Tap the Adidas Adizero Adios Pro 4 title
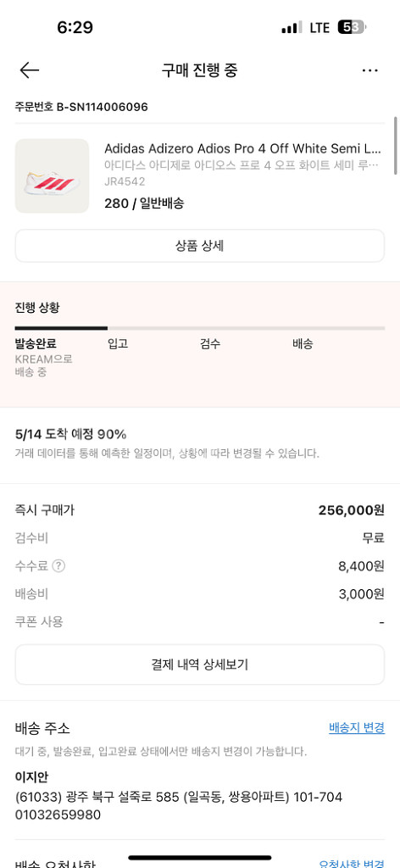Image resolution: width=400 pixels, height=868 pixels. (243, 148)
